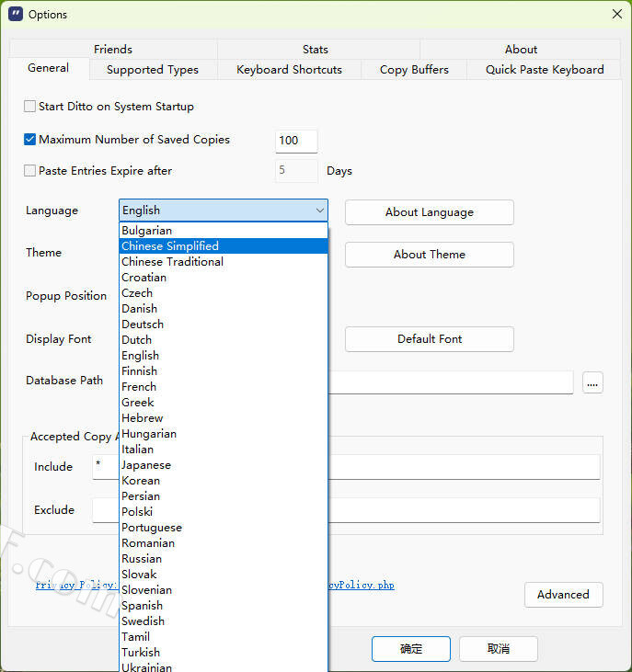Select Chinese Traditional language option

pyautogui.click(x=224, y=262)
